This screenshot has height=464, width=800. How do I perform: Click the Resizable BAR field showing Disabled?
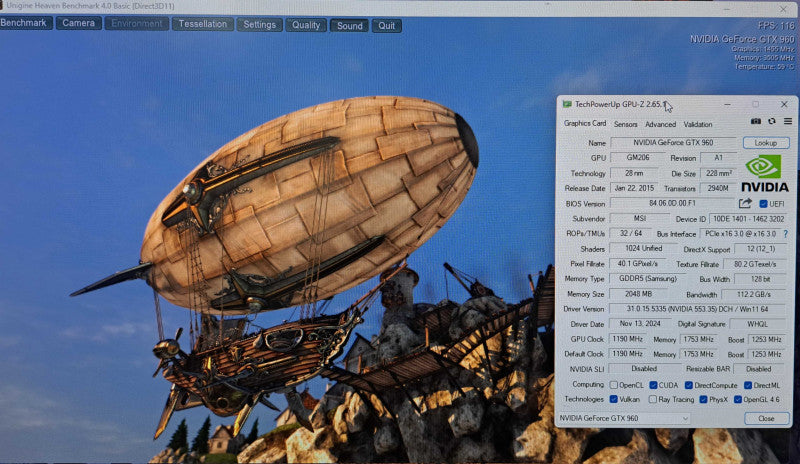tap(759, 369)
